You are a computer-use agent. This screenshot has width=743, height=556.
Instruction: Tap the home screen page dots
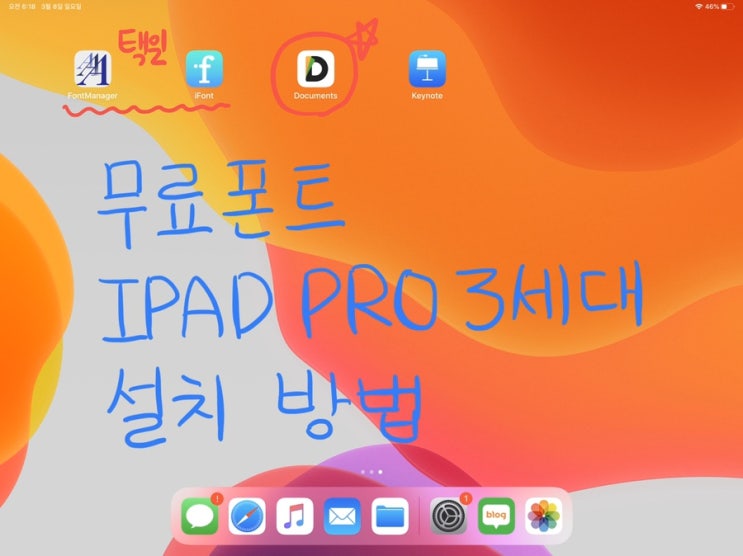372,472
